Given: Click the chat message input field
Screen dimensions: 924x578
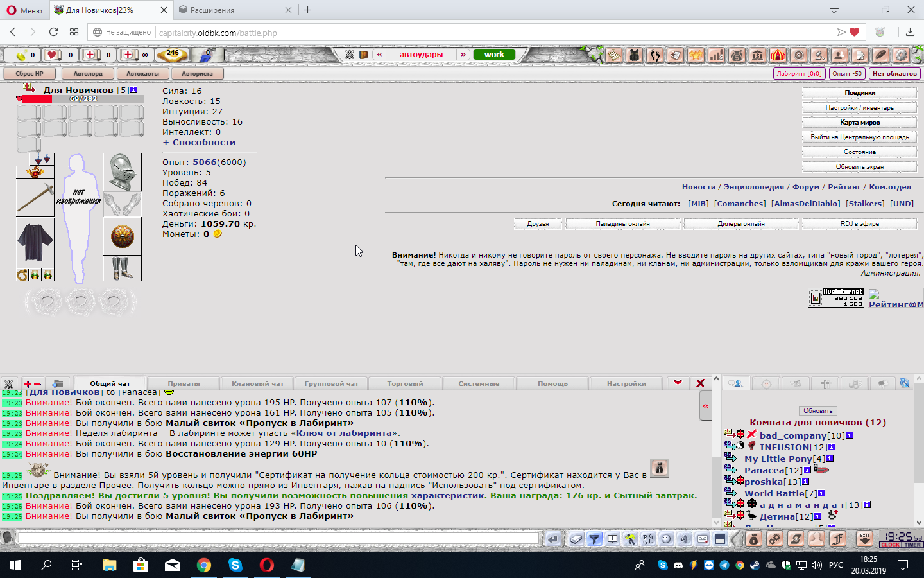Looking at the screenshot, I should pos(278,539).
